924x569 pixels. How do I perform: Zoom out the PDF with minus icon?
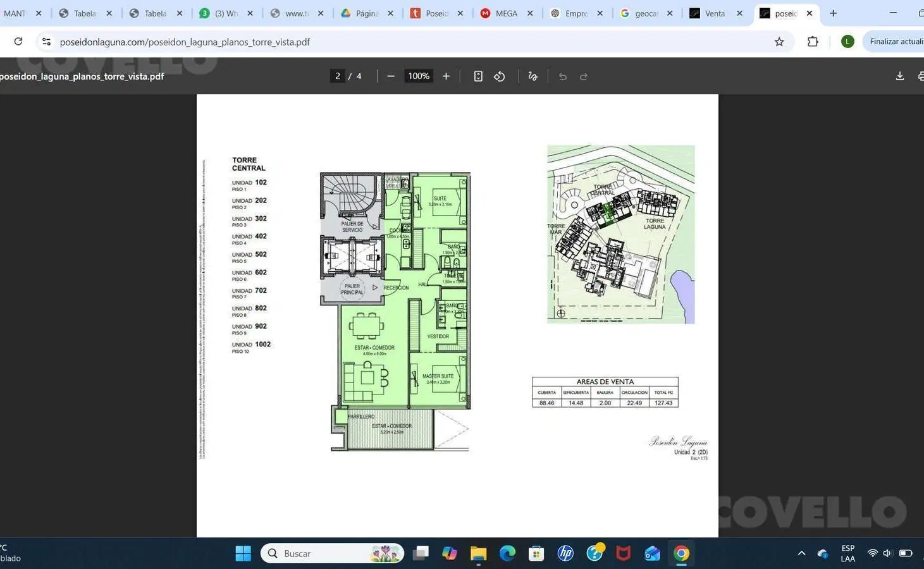pyautogui.click(x=391, y=76)
